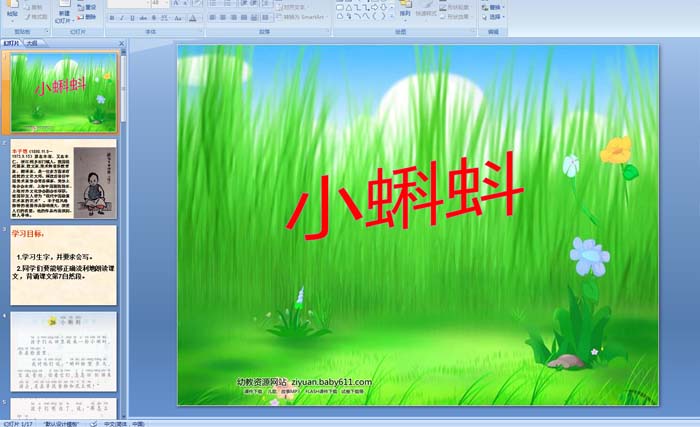Toggle Bold formatting

pyautogui.click(x=112, y=18)
